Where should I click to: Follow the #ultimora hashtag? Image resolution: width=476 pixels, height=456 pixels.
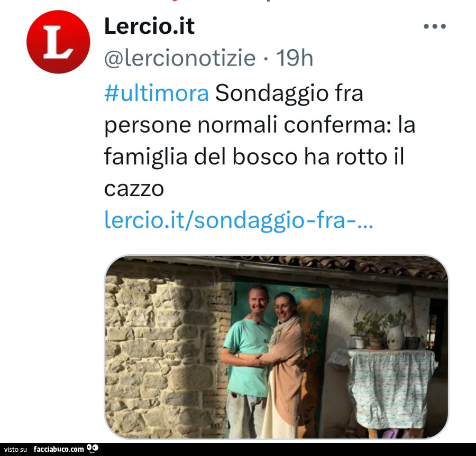(157, 93)
